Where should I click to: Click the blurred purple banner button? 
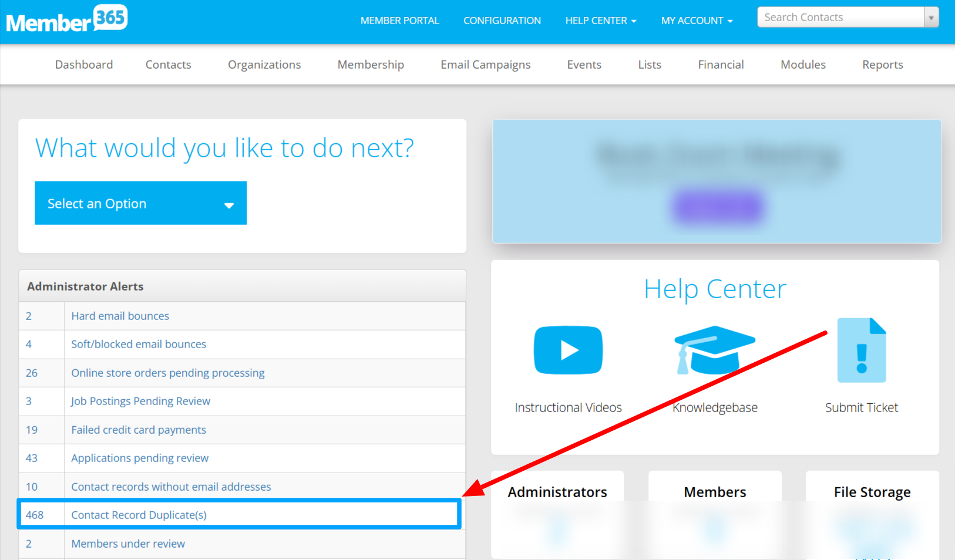pos(717,207)
